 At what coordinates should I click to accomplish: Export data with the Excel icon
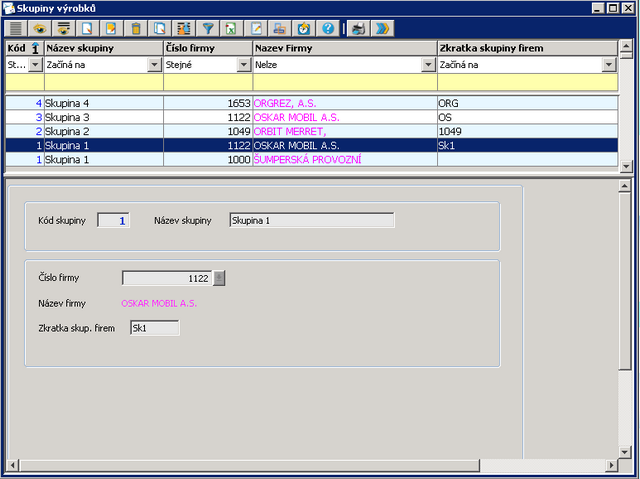(230, 28)
